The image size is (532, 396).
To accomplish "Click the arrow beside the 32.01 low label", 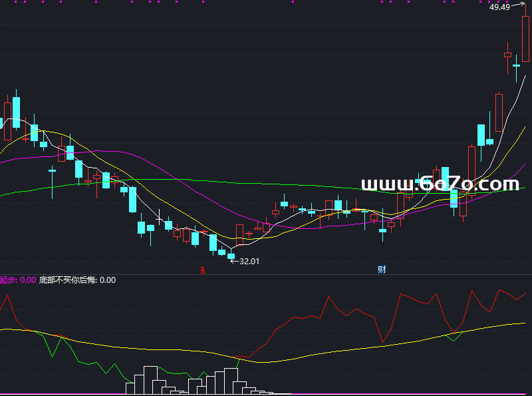I will (x=235, y=261).
